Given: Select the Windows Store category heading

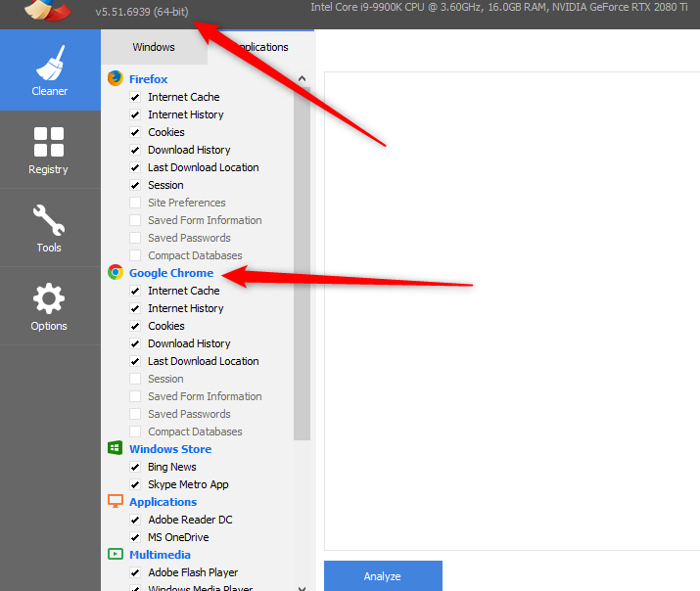Looking at the screenshot, I should (170, 449).
